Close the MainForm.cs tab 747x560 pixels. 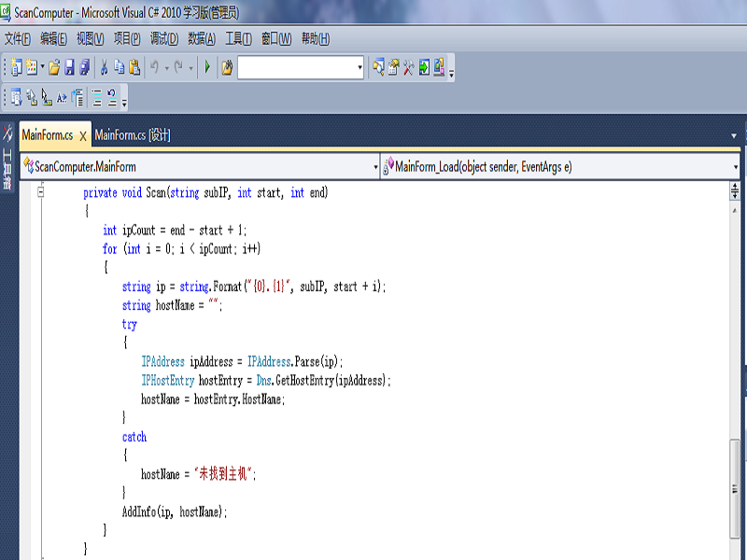click(83, 136)
